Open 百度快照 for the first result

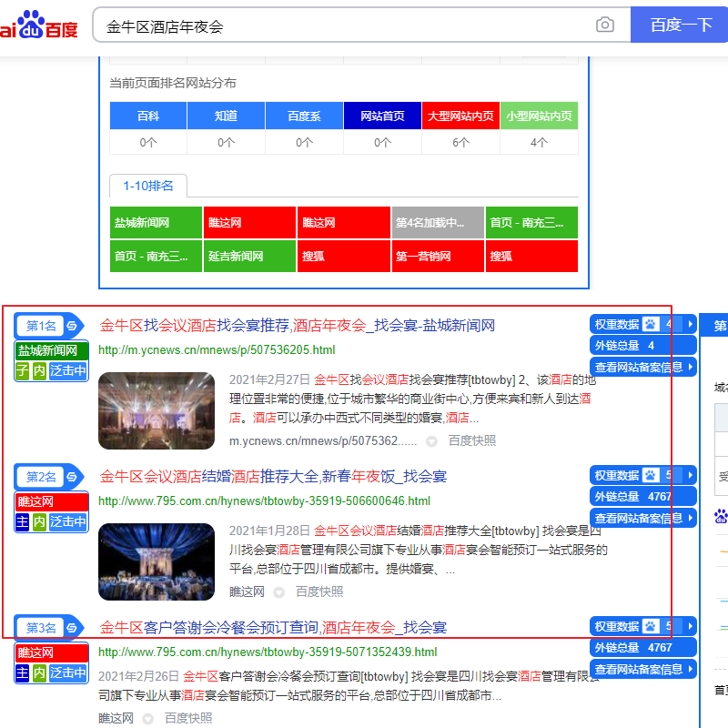click(472, 440)
